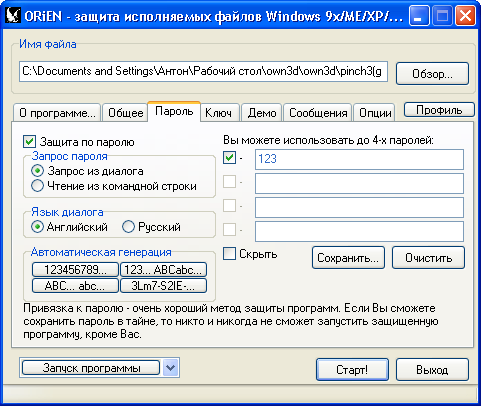Click the file path input field
Viewport: 481px width, 406px height.
(203, 71)
